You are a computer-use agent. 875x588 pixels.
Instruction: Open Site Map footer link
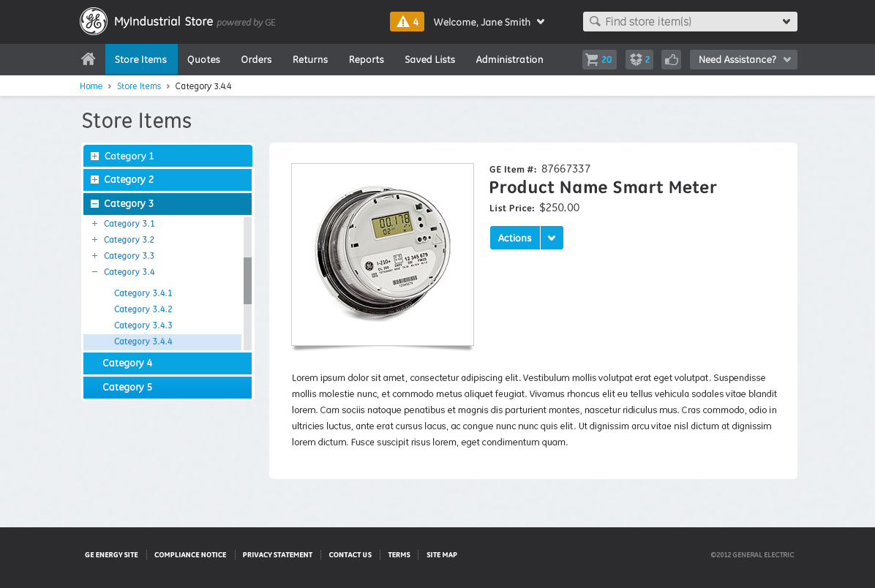(441, 554)
